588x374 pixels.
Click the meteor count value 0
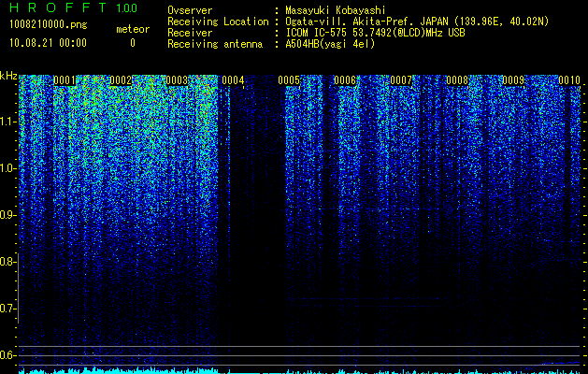point(133,43)
